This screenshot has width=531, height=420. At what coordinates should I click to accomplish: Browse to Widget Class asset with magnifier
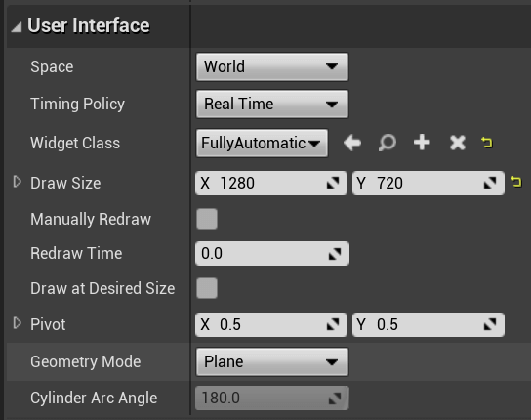pos(388,143)
